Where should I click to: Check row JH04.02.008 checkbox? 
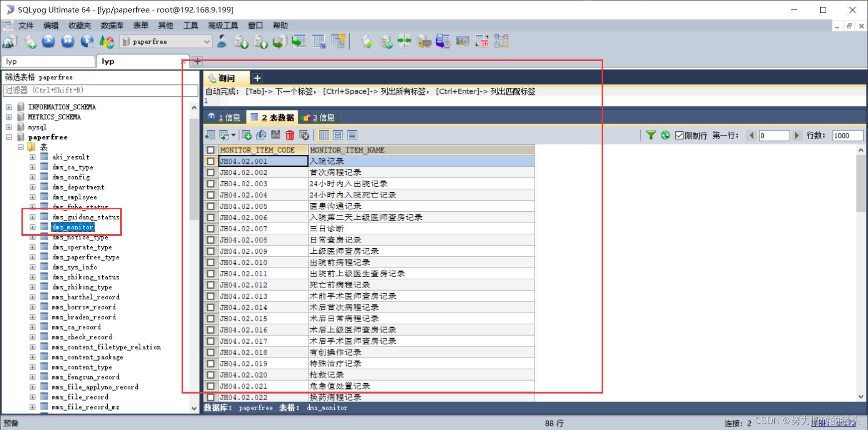(211, 240)
